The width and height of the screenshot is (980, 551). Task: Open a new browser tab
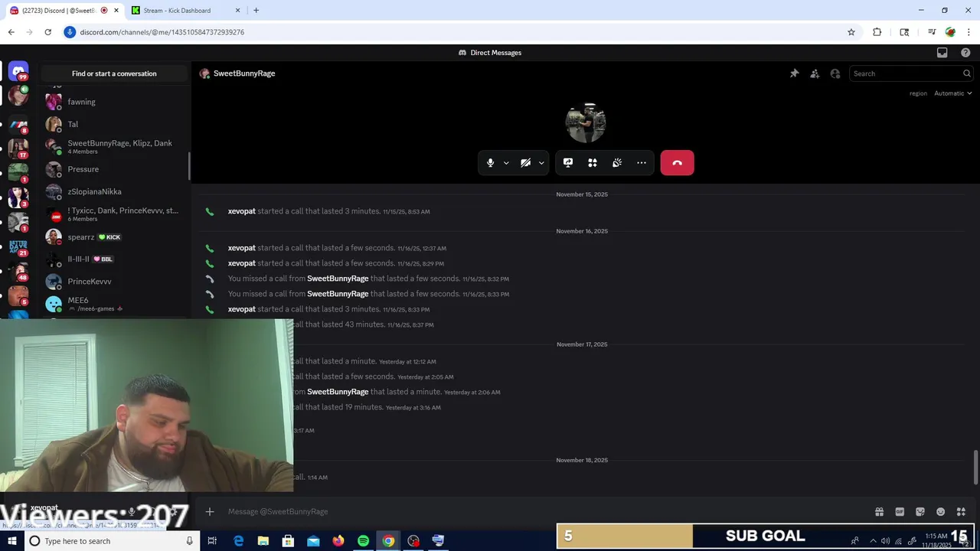pos(256,11)
